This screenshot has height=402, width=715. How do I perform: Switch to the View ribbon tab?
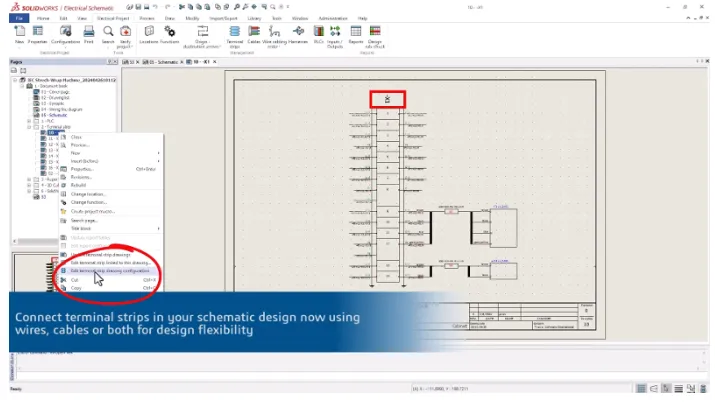(82, 18)
